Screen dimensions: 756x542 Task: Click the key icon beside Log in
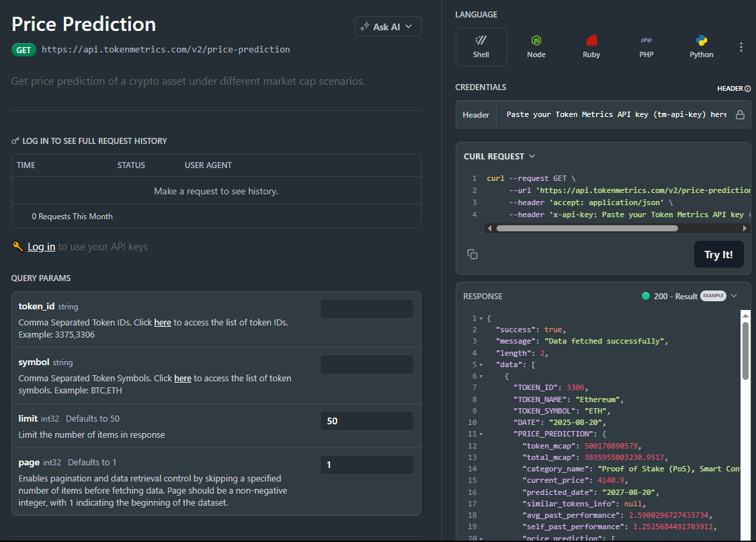[x=18, y=246]
